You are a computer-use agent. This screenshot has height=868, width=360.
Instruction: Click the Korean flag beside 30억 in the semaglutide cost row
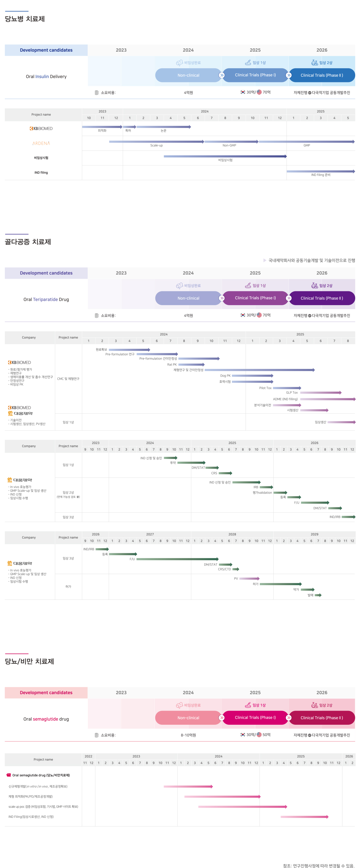coord(243,735)
